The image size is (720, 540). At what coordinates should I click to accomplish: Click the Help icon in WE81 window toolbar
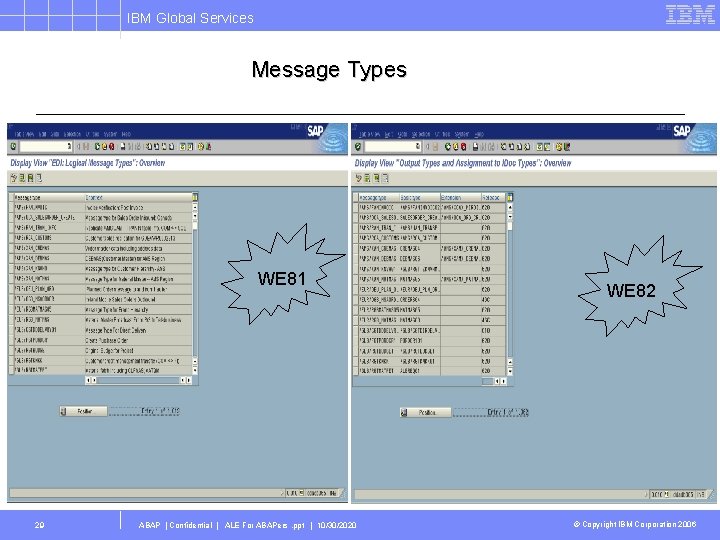(x=201, y=146)
